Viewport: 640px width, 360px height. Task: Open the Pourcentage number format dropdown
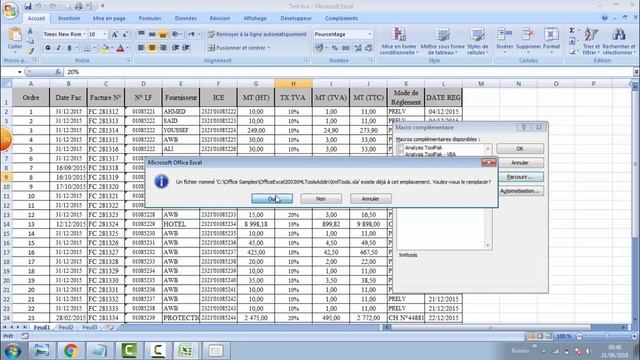click(x=370, y=34)
